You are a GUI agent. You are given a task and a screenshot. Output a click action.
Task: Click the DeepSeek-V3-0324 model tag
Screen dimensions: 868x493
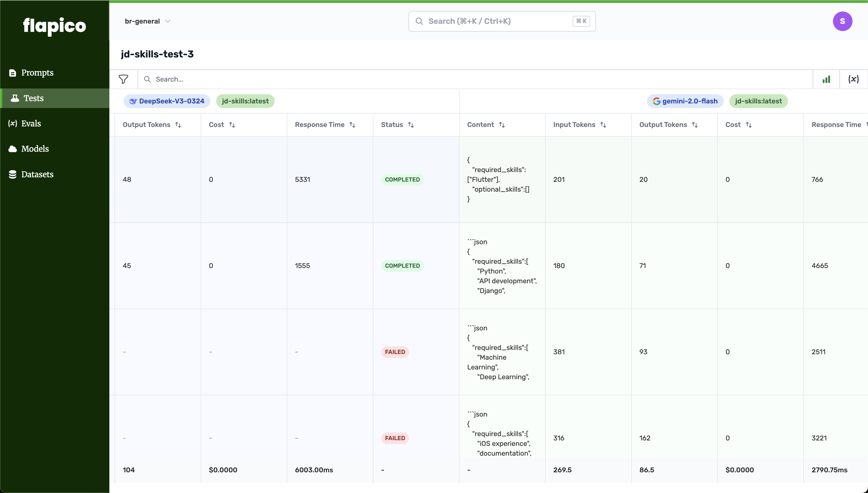(167, 101)
